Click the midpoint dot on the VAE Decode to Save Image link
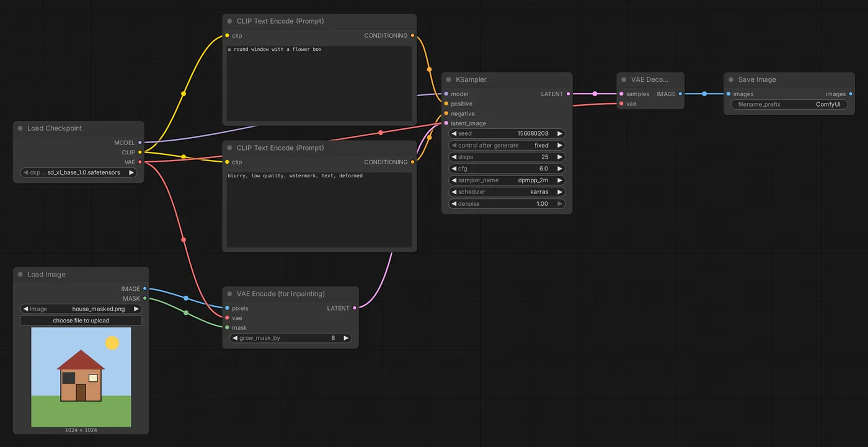 pyautogui.click(x=704, y=94)
